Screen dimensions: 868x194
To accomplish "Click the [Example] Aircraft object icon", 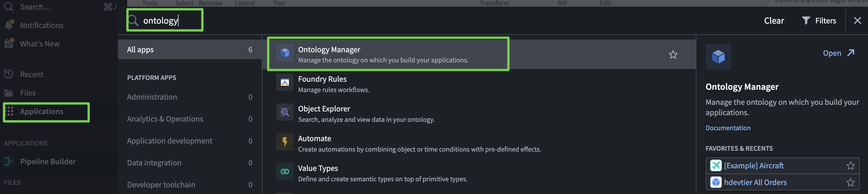I will point(716,165).
